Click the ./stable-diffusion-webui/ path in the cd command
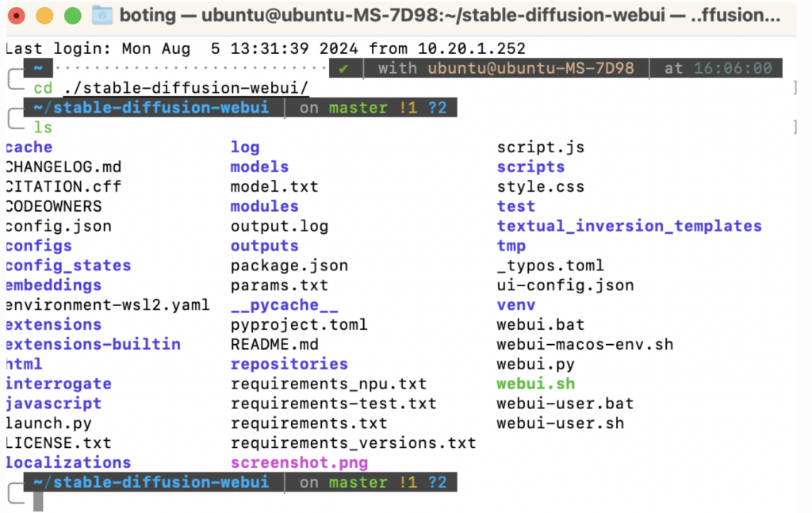Viewport: 812px width, 513px height. [186, 88]
